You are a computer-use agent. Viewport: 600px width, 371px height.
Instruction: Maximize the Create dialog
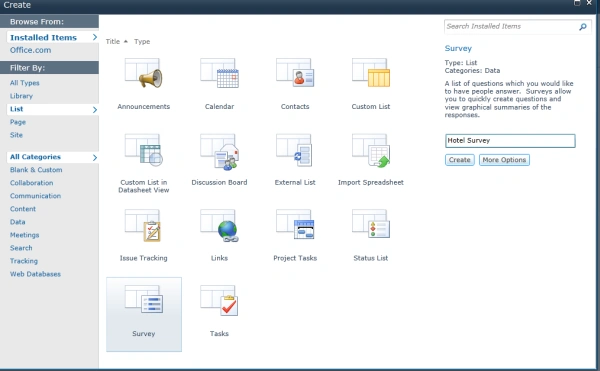(577, 3)
